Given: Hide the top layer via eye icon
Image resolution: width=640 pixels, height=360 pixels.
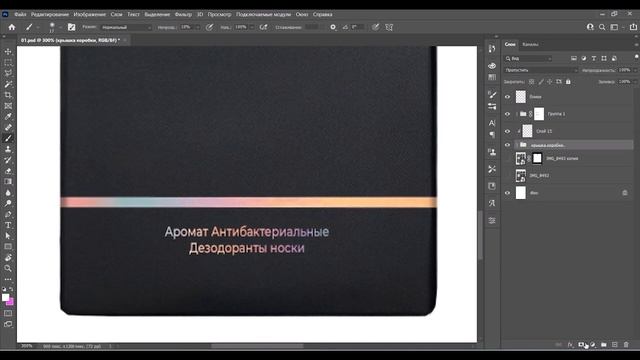Looking at the screenshot, I should pos(507,97).
